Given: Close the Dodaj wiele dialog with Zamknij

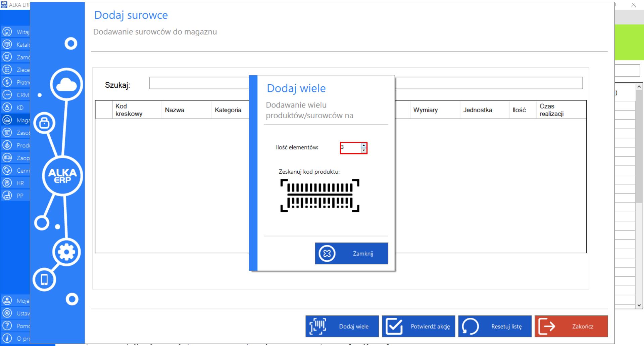Looking at the screenshot, I should click(351, 253).
